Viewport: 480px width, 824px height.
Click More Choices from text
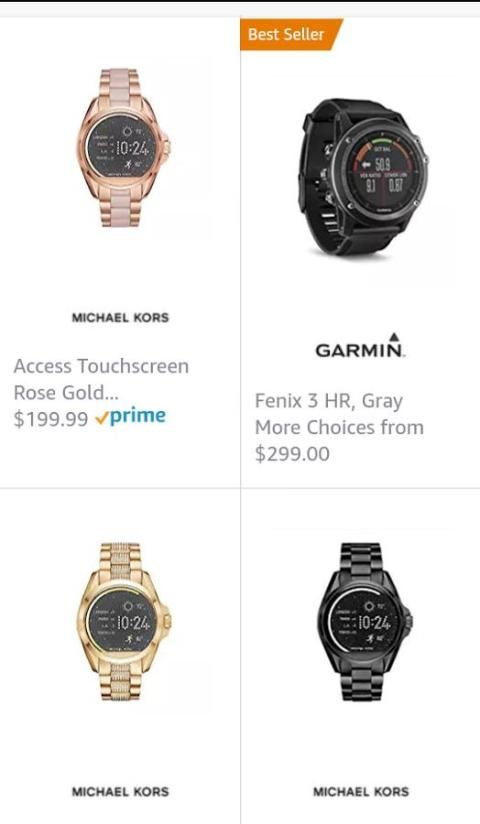point(339,427)
